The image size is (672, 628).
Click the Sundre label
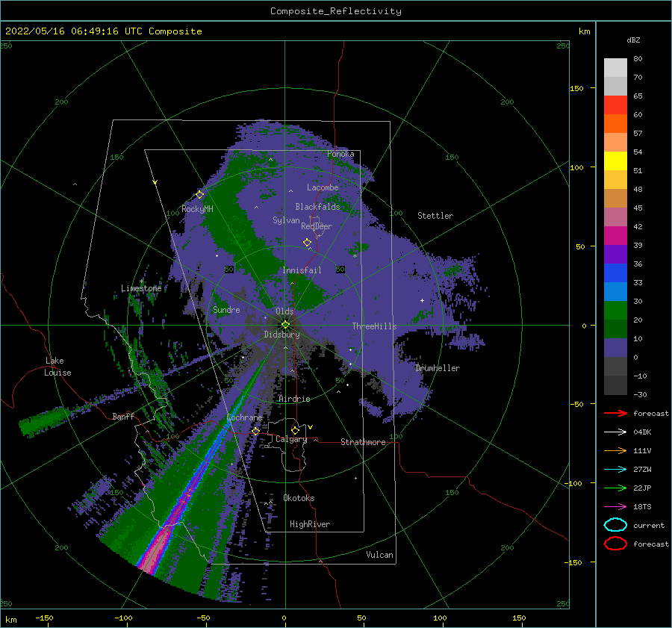point(226,309)
